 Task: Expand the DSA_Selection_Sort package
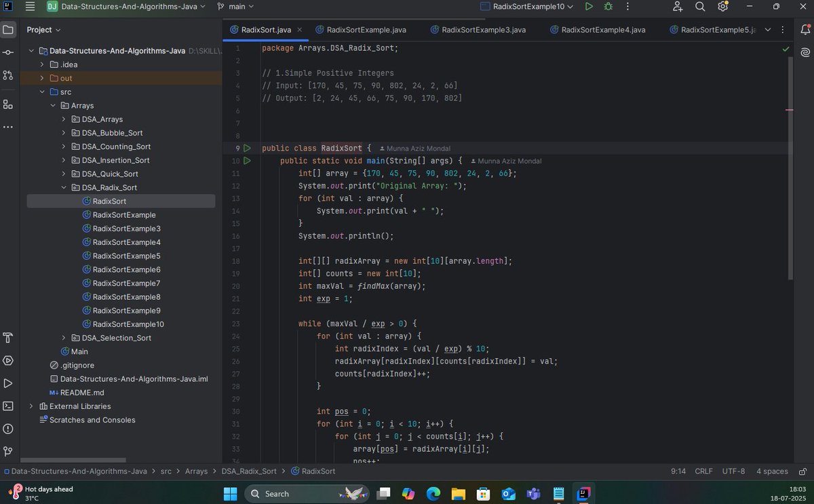point(64,338)
